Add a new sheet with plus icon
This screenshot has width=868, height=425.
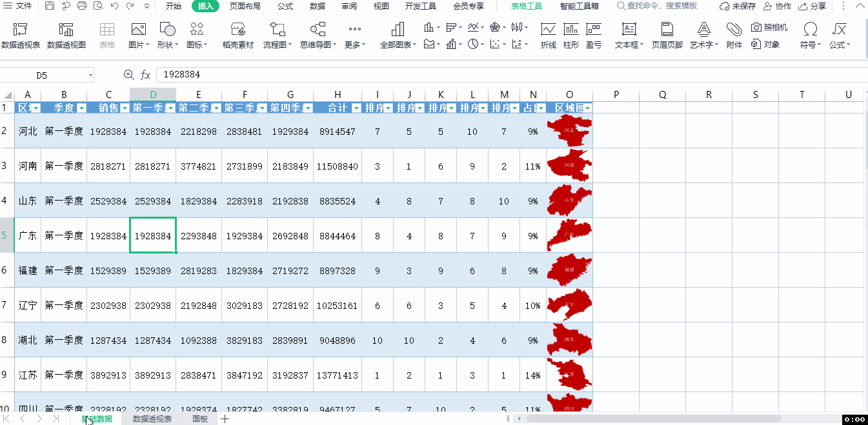(x=225, y=419)
